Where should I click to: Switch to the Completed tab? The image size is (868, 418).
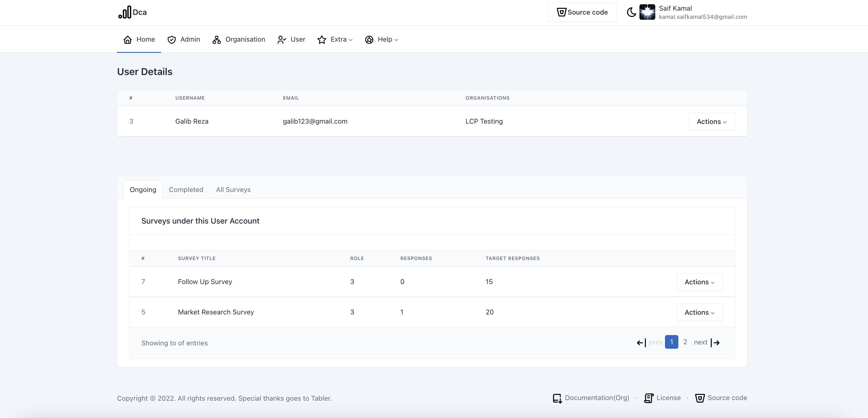click(x=186, y=190)
